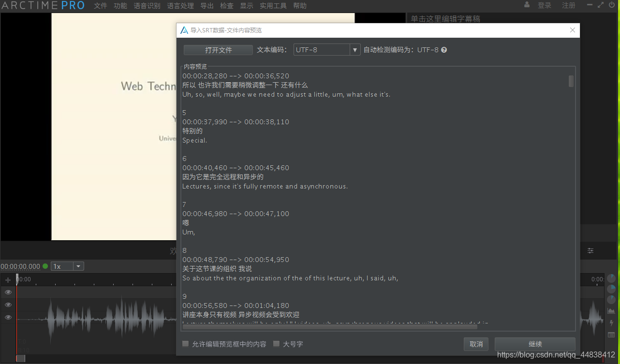Open the 语言处理 menu

coord(180,6)
